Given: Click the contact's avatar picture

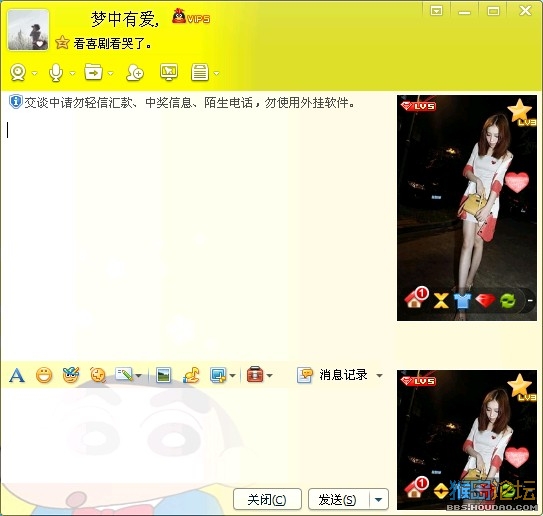Looking at the screenshot, I should pyautogui.click(x=28, y=30).
